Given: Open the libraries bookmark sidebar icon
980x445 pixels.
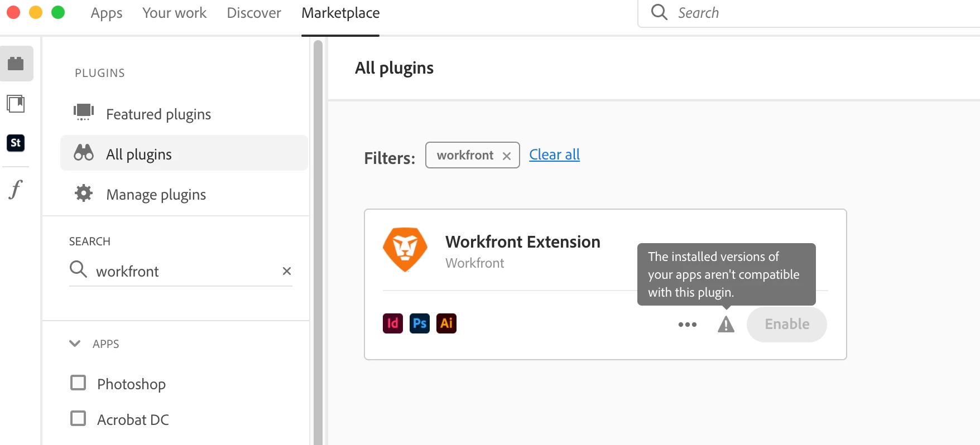Looking at the screenshot, I should tap(16, 104).
